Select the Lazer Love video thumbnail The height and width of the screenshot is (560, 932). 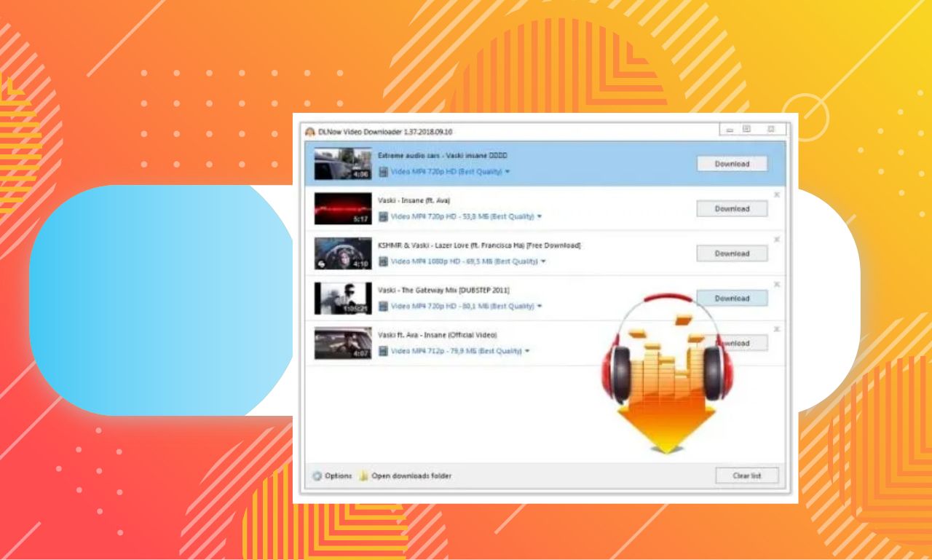coord(343,253)
